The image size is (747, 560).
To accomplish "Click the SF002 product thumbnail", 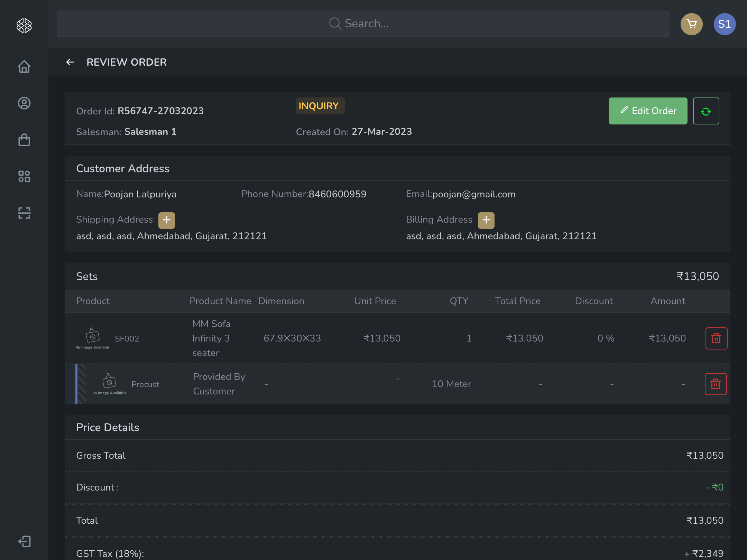I will (x=93, y=338).
